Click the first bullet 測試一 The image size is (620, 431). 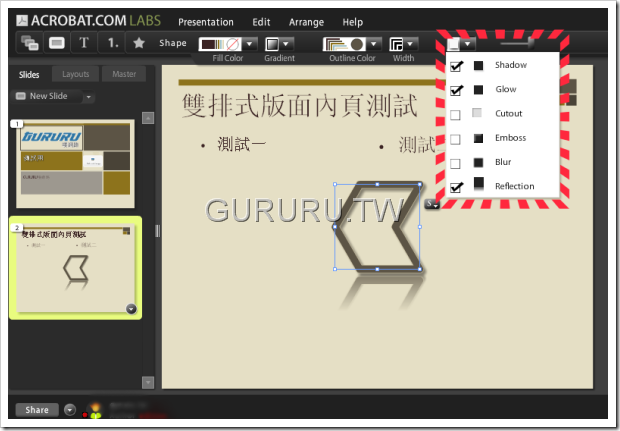coord(241,144)
